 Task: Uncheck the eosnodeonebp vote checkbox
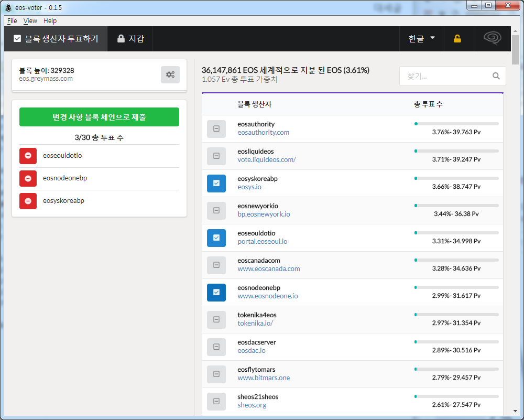point(216,292)
